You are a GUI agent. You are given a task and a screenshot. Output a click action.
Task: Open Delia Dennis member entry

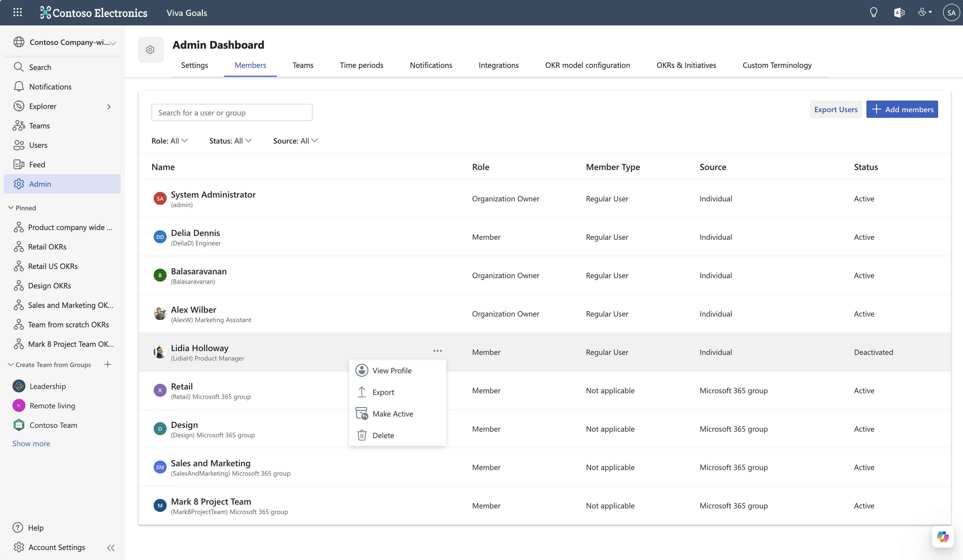pyautogui.click(x=545, y=237)
